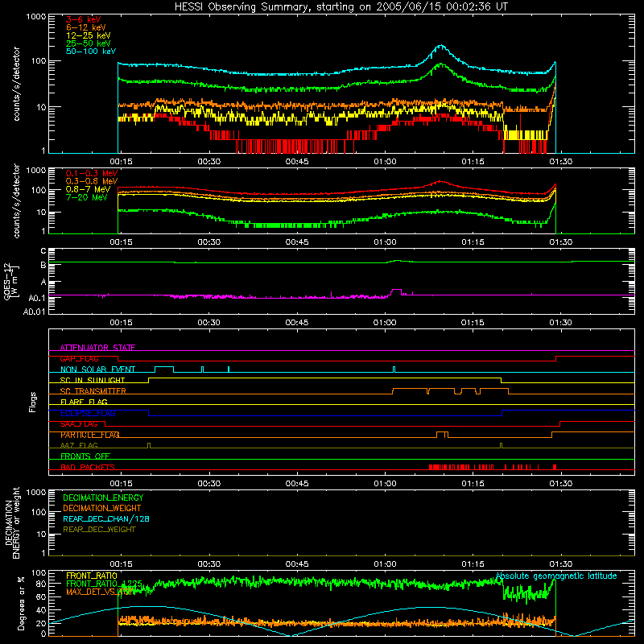Screen dimensions: 644x644
Task: Click 01:15 time tick under GOES panel
Action: [x=473, y=323]
